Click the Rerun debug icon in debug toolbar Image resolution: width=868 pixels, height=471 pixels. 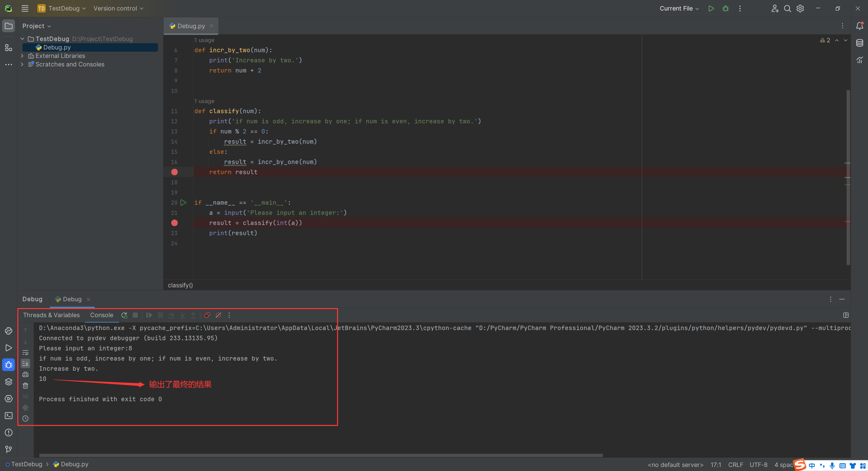click(124, 315)
